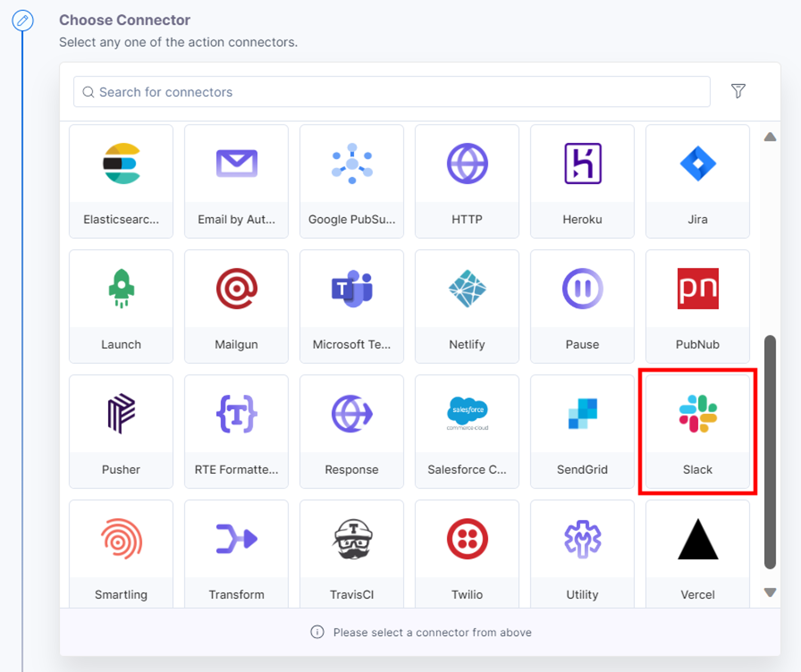This screenshot has height=672, width=801.
Task: Click the magnifier icon in search box
Action: (88, 92)
